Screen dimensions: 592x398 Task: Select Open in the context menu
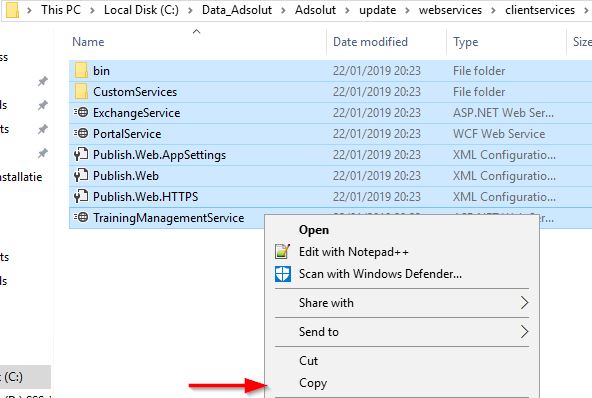[x=314, y=230]
